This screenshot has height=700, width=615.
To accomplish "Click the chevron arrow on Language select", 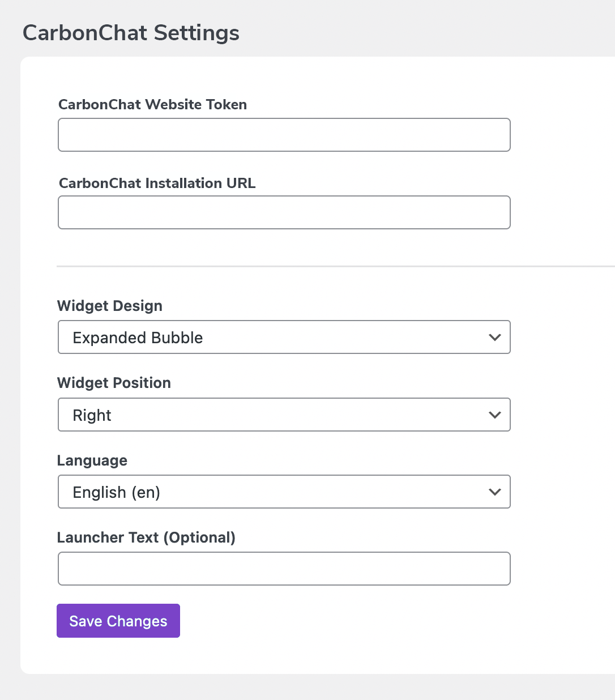I will (x=494, y=492).
